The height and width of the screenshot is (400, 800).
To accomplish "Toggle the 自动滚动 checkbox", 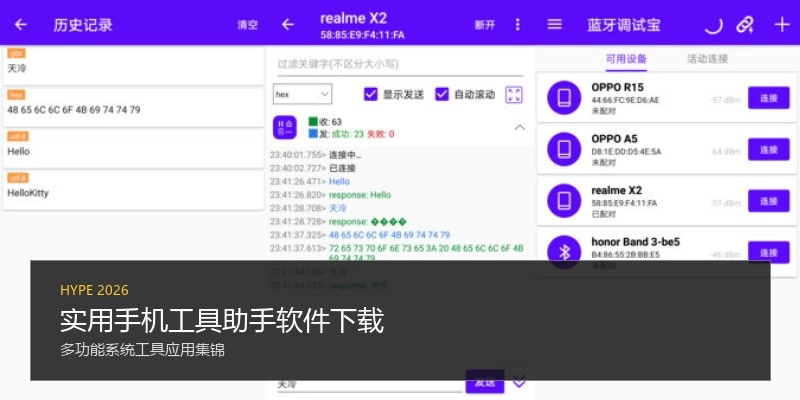I will point(442,94).
